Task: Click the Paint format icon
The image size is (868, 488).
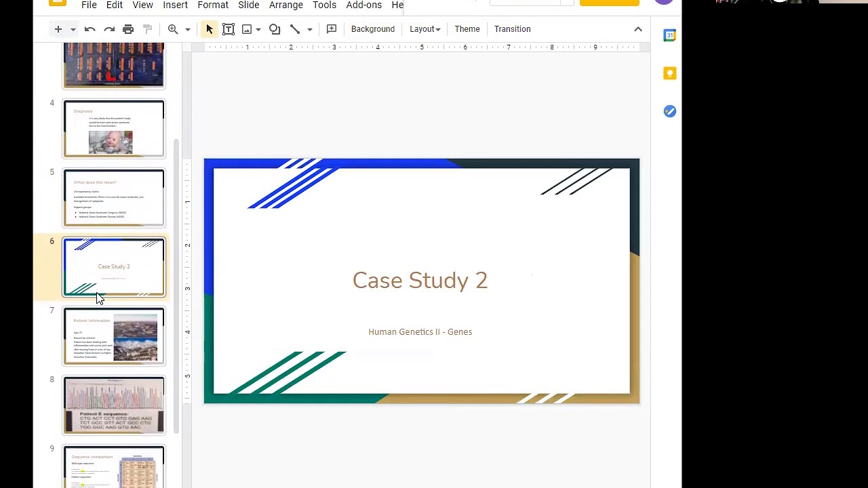Action: pos(147,29)
